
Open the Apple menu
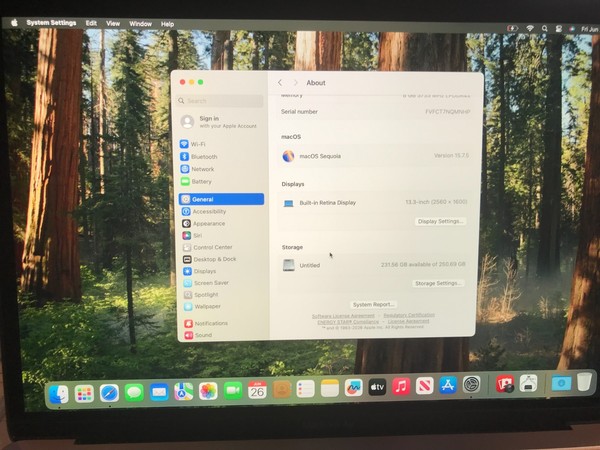click(x=14, y=23)
